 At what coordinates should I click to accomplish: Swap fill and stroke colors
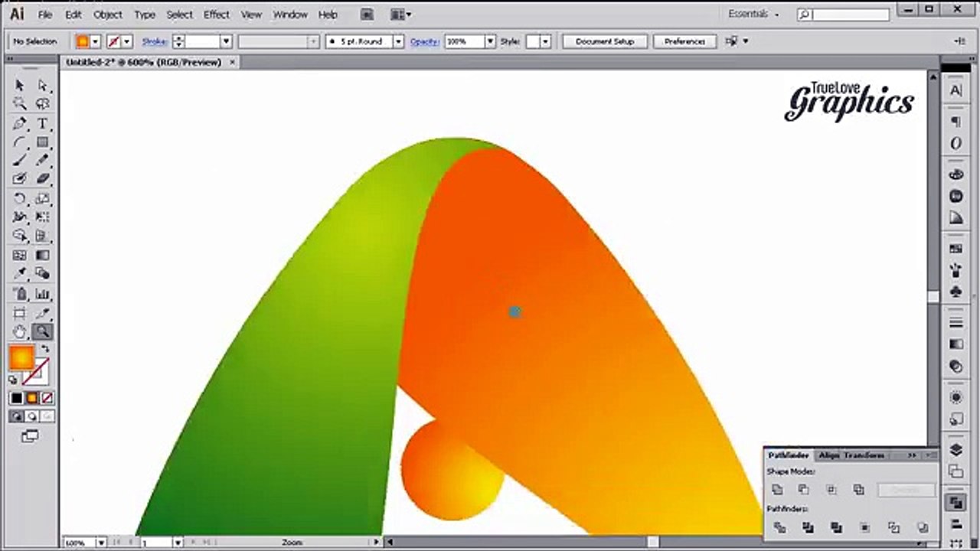45,350
